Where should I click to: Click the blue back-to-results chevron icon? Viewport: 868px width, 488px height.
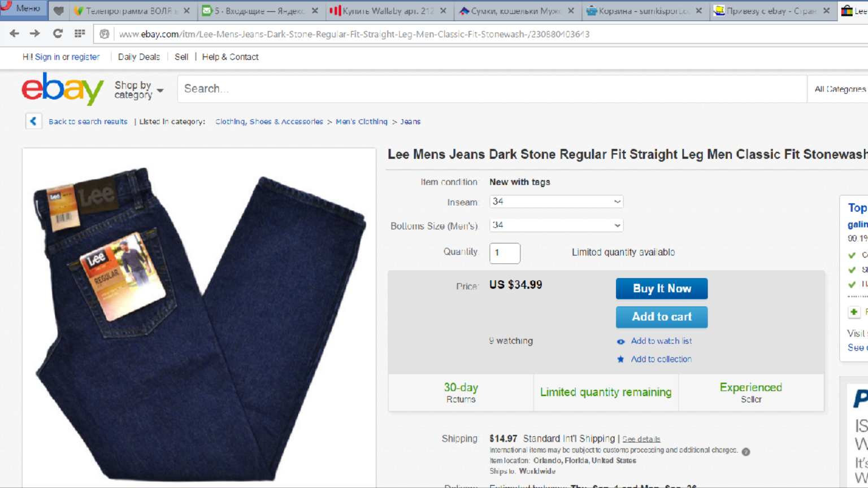pos(33,121)
